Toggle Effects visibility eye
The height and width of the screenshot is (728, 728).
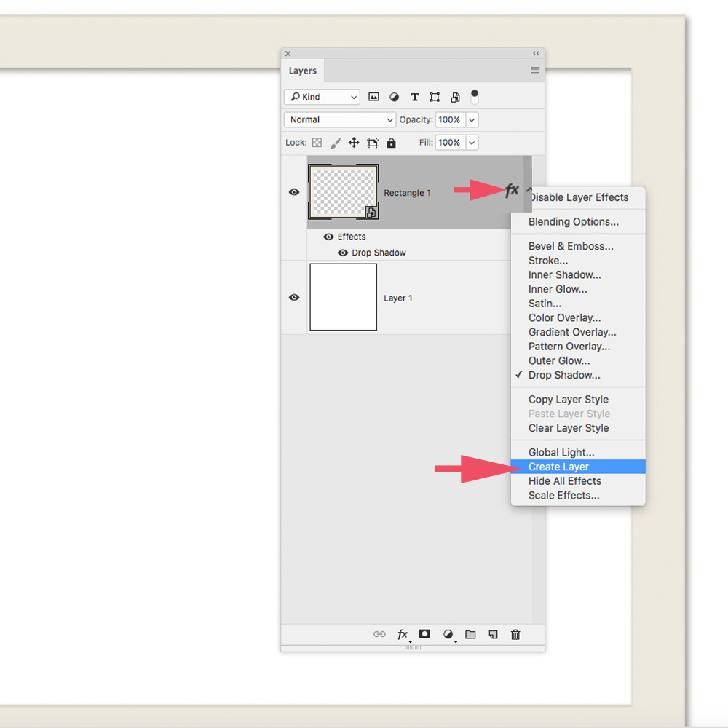click(328, 237)
